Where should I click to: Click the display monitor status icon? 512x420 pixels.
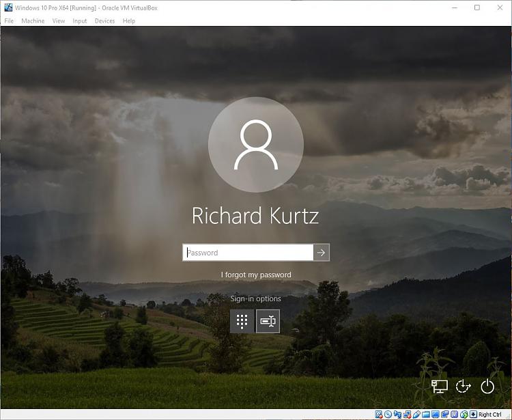point(436,415)
